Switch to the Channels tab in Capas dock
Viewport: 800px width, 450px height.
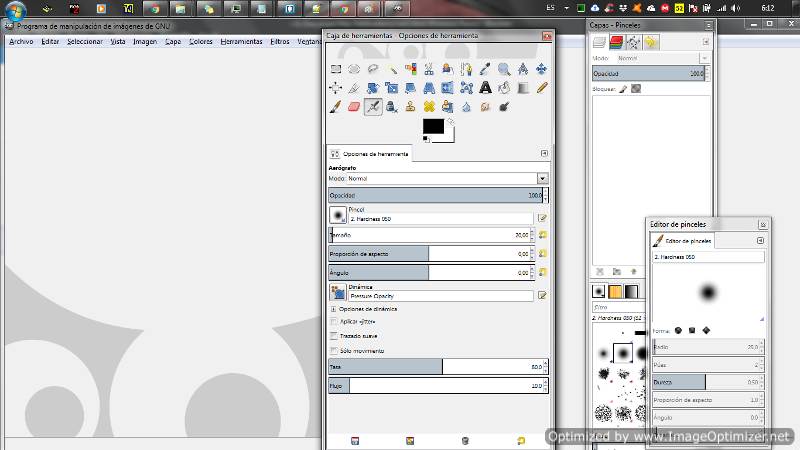coord(616,42)
